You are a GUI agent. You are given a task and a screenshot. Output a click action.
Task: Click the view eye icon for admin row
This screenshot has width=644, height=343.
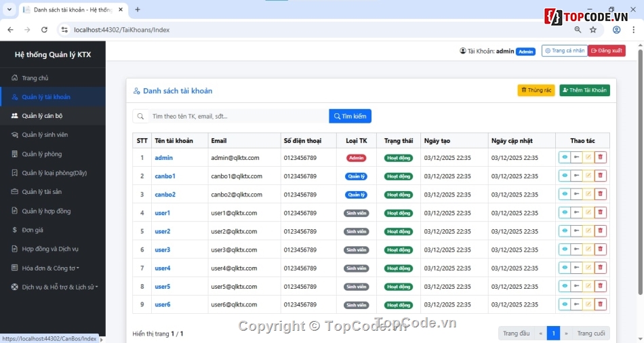point(564,157)
